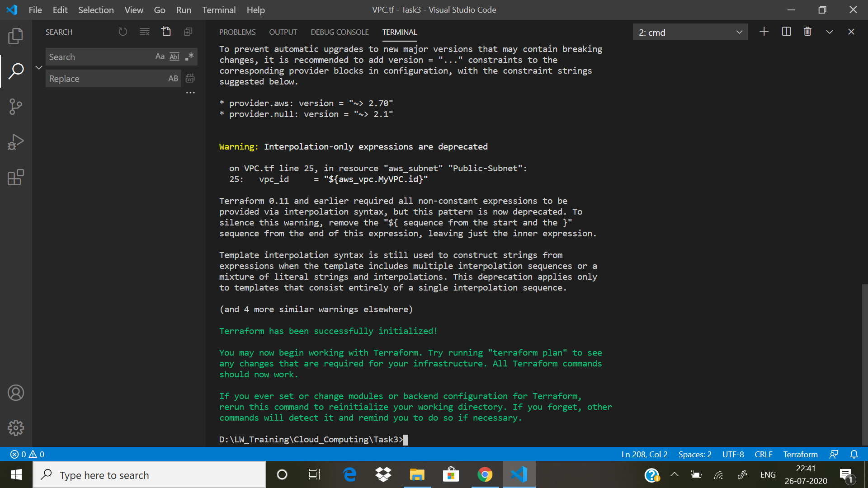Open the Manage gear icon
Viewport: 868px width, 488px height.
coord(16,427)
